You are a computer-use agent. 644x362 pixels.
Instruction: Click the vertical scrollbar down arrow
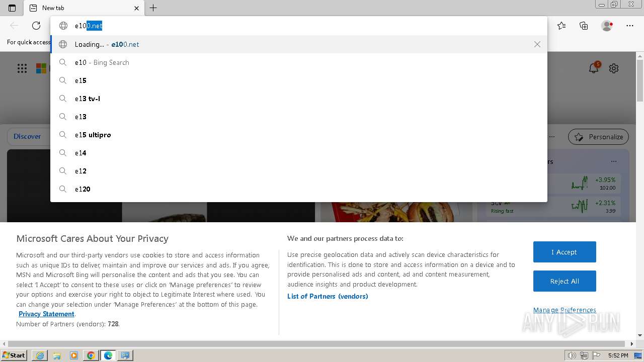point(640,335)
